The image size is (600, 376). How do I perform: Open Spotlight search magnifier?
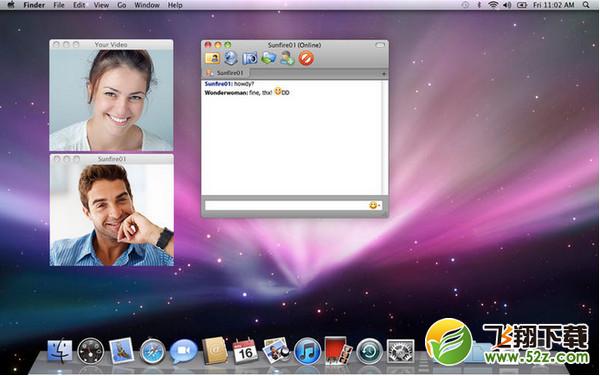pyautogui.click(x=586, y=5)
